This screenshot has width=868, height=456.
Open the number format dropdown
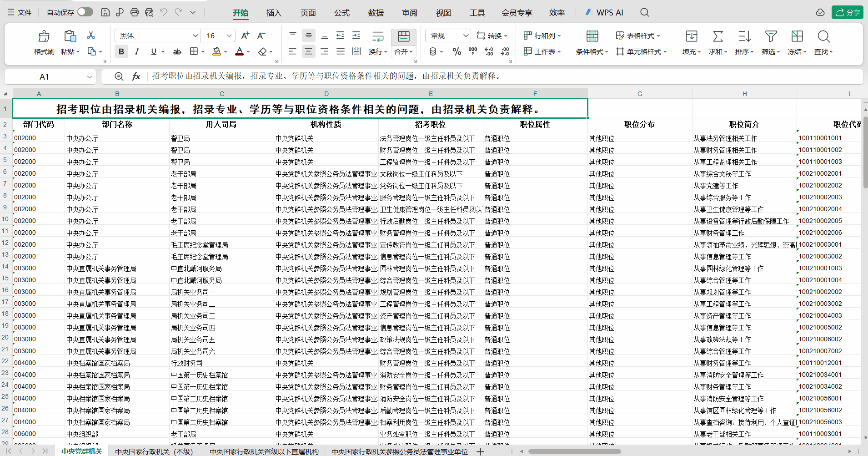click(x=466, y=35)
